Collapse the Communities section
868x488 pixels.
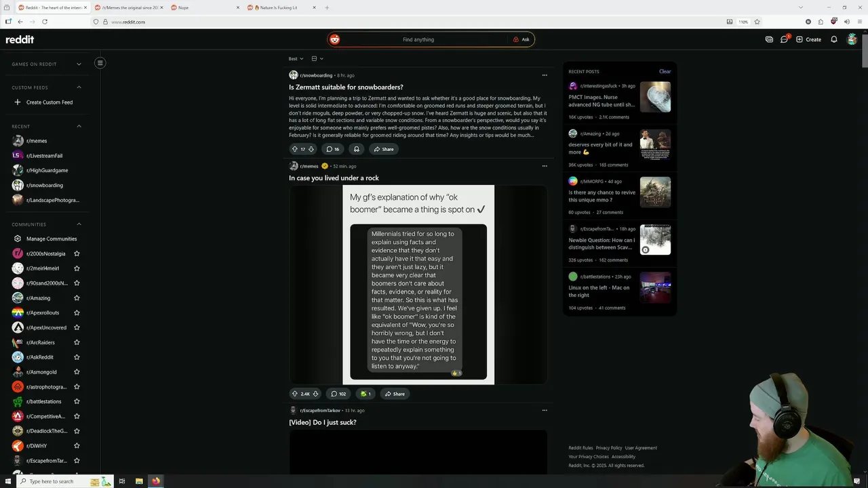[79, 224]
